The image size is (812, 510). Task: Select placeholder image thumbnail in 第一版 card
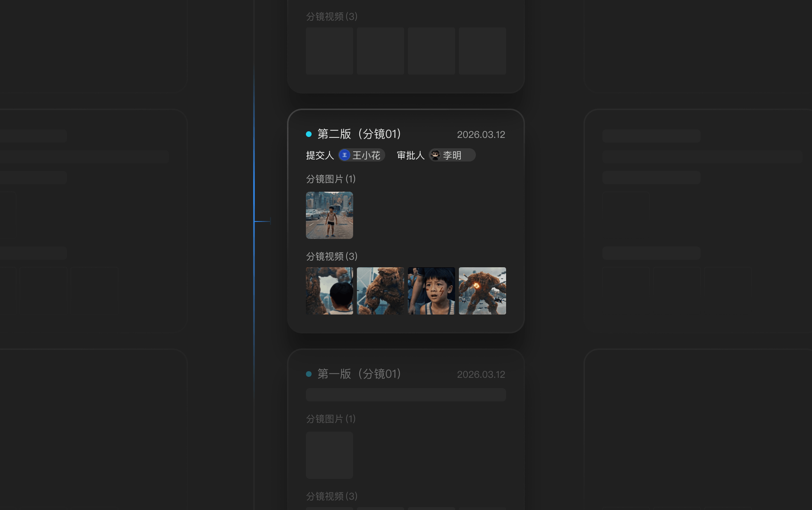point(330,455)
